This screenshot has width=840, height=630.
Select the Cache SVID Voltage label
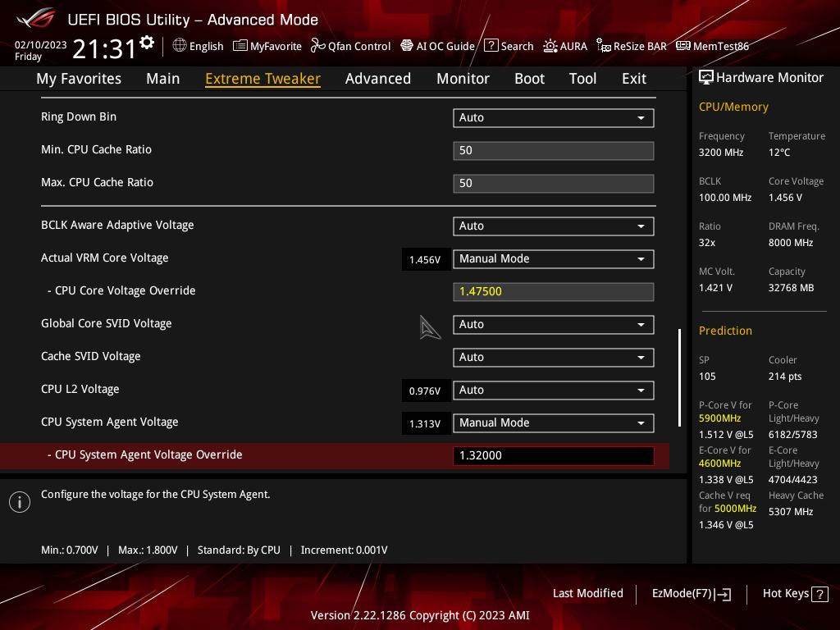tap(90, 356)
